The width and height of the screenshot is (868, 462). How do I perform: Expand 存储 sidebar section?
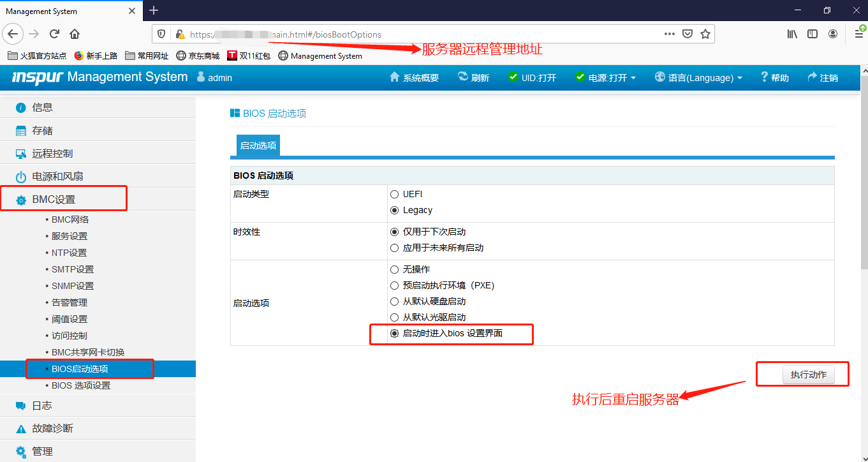tap(98, 130)
